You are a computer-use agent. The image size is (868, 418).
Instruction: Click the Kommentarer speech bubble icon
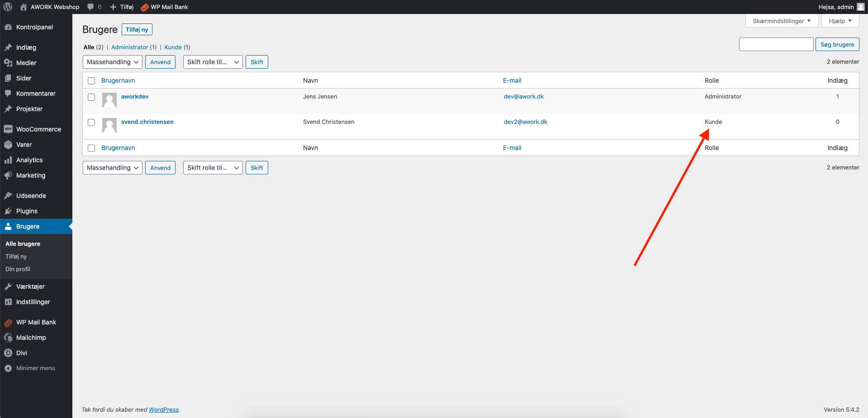[x=8, y=94]
